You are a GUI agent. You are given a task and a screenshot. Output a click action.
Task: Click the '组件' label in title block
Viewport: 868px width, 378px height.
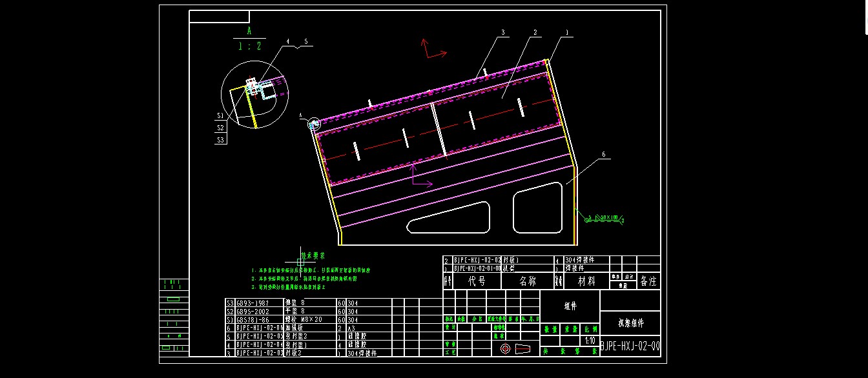point(570,306)
